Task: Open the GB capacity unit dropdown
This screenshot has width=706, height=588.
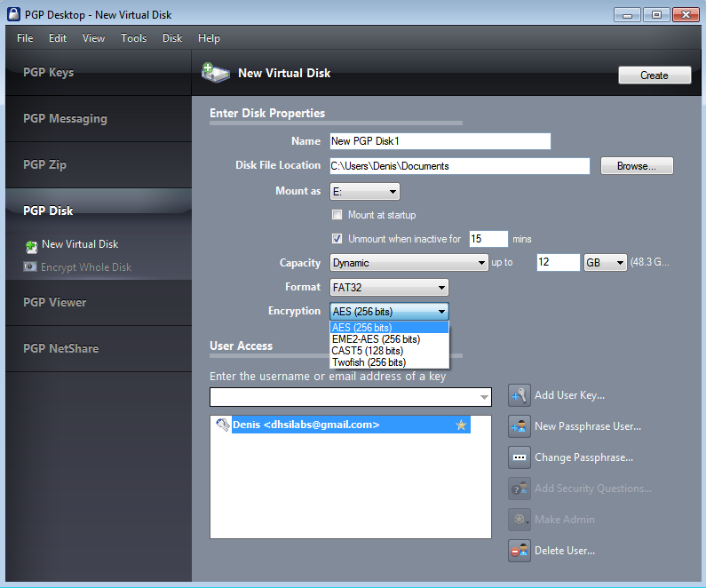Action: pyautogui.click(x=606, y=263)
